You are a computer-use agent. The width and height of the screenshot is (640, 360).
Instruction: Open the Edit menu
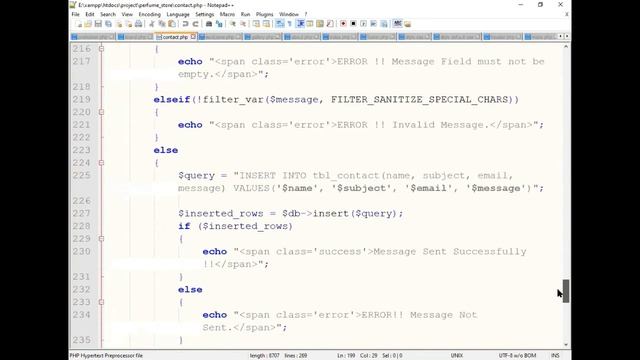(90, 14)
